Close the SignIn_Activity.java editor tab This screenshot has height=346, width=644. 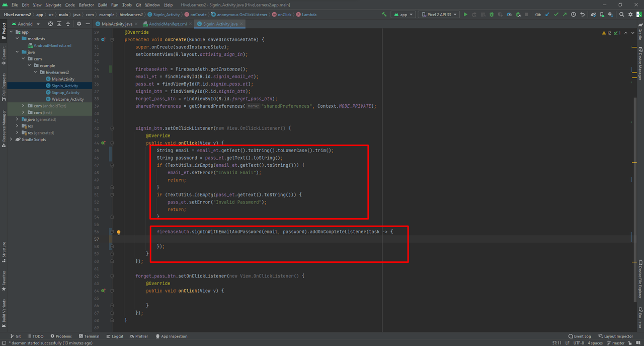pos(242,24)
